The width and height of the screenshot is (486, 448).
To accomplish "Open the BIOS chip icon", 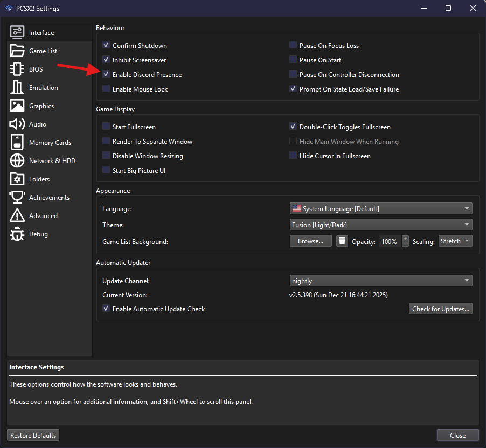I will click(x=17, y=69).
